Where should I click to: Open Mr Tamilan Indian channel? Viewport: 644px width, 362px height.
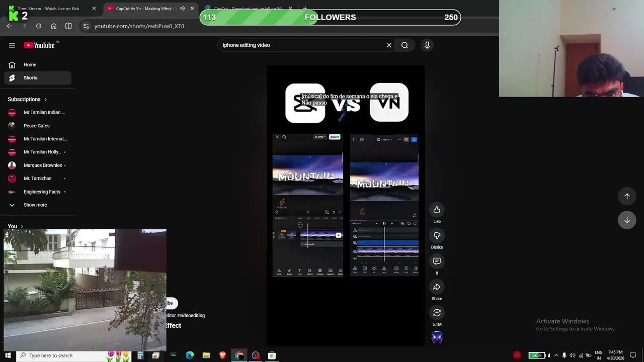pyautogui.click(x=38, y=113)
